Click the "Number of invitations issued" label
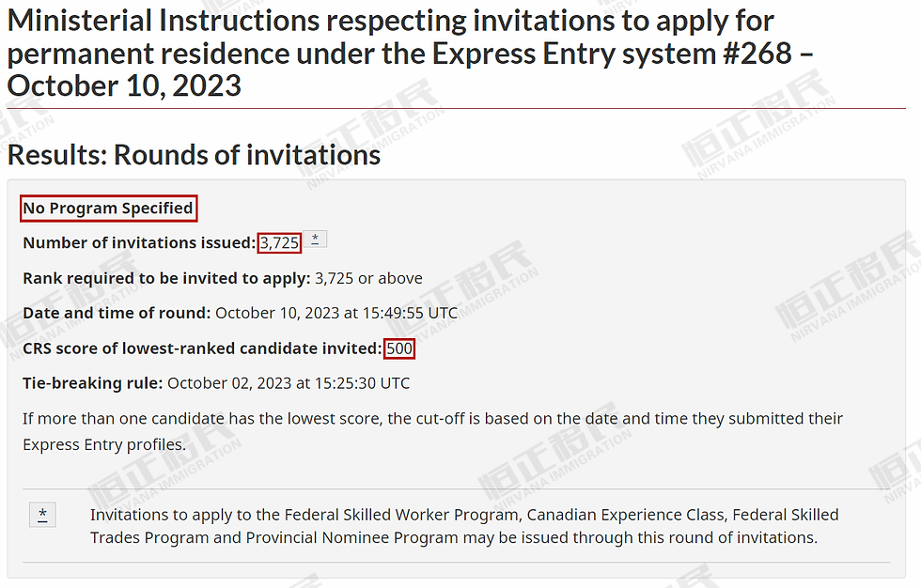The image size is (921, 588). (139, 243)
